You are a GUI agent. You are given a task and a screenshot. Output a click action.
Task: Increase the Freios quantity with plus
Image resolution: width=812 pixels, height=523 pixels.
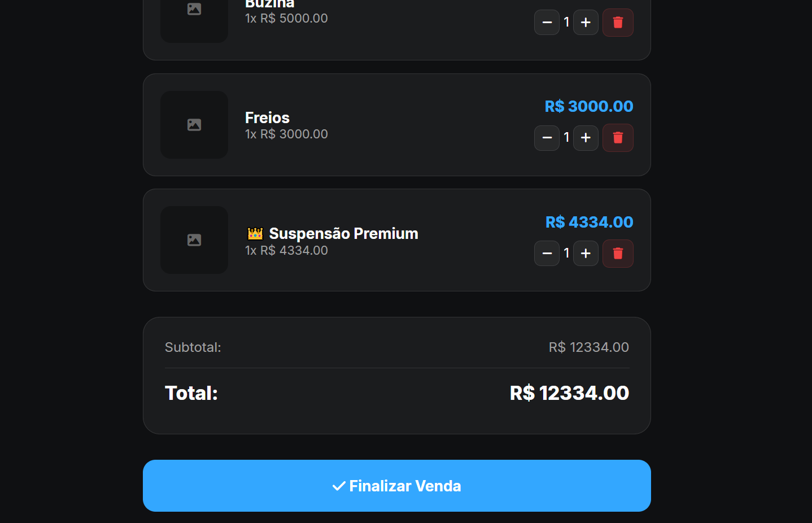(x=586, y=138)
